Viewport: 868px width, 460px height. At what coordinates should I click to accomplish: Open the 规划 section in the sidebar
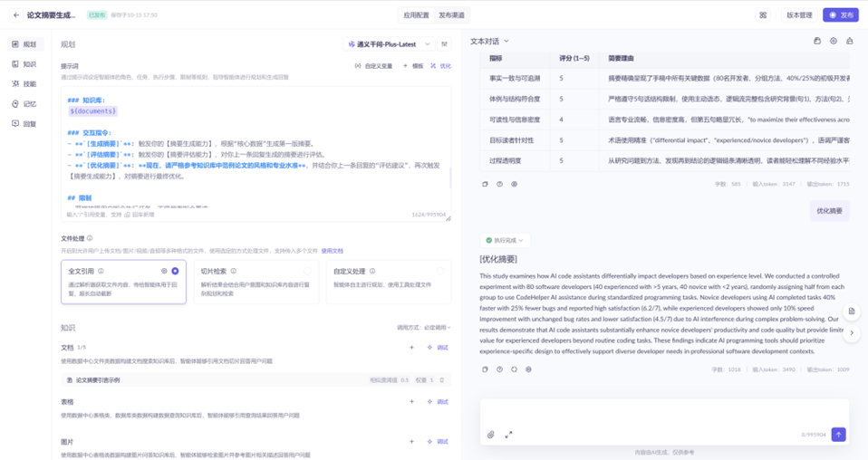[24, 44]
